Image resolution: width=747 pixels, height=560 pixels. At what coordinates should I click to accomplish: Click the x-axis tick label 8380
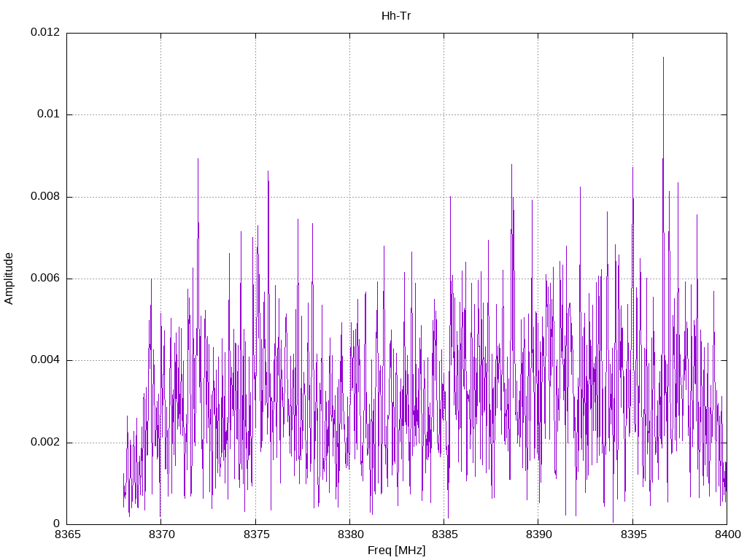point(350,534)
